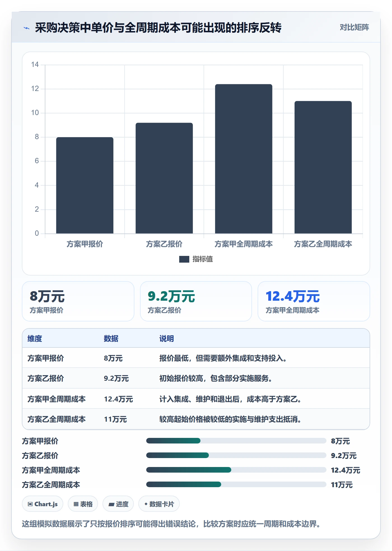Click the 进度 tag chip
This screenshot has width=392, height=551.
click(118, 504)
